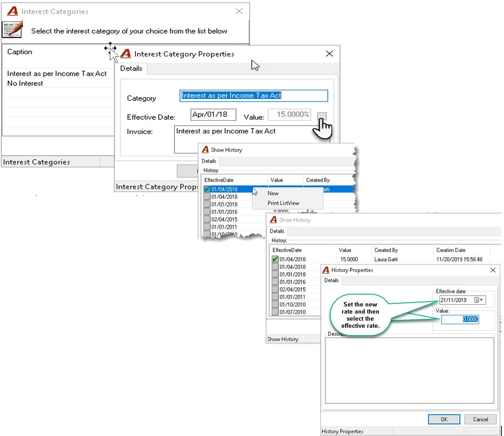Choose New from the context menu
Viewport: 504px width, 436px height.
pos(273,193)
